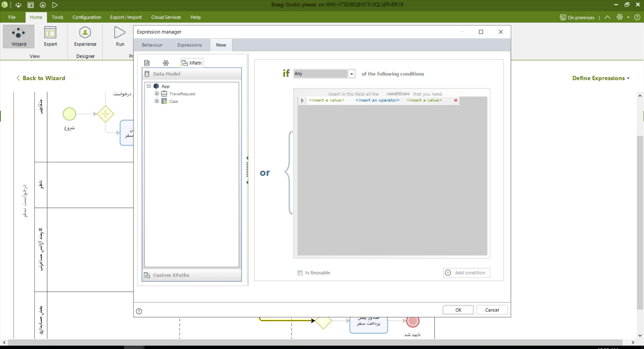Switch to the Behaviour tab
644x349 pixels.
click(152, 45)
